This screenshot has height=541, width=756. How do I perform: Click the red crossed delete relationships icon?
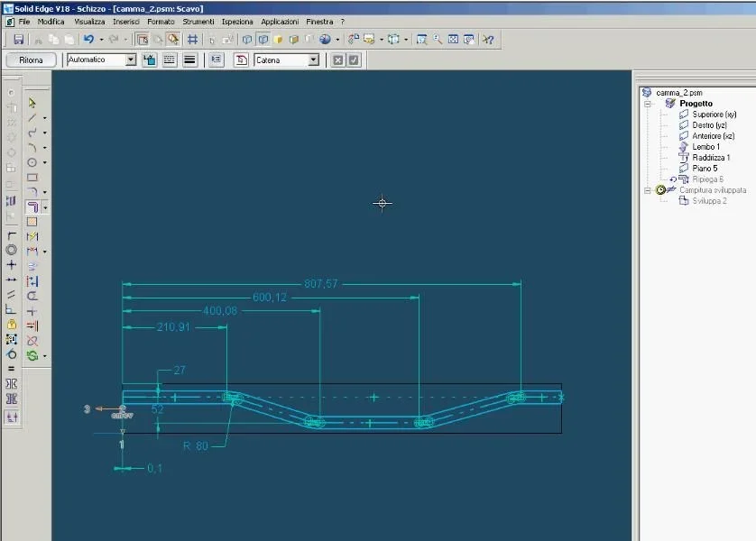32,341
